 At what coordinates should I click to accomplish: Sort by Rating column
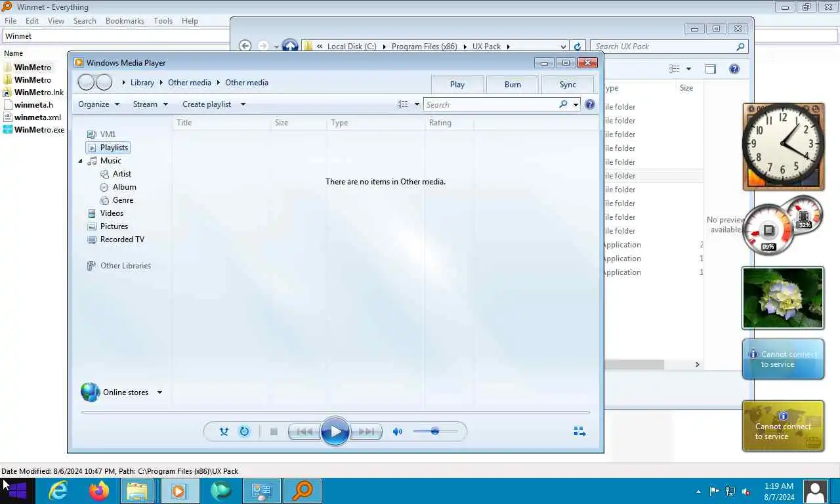[x=449, y=123]
